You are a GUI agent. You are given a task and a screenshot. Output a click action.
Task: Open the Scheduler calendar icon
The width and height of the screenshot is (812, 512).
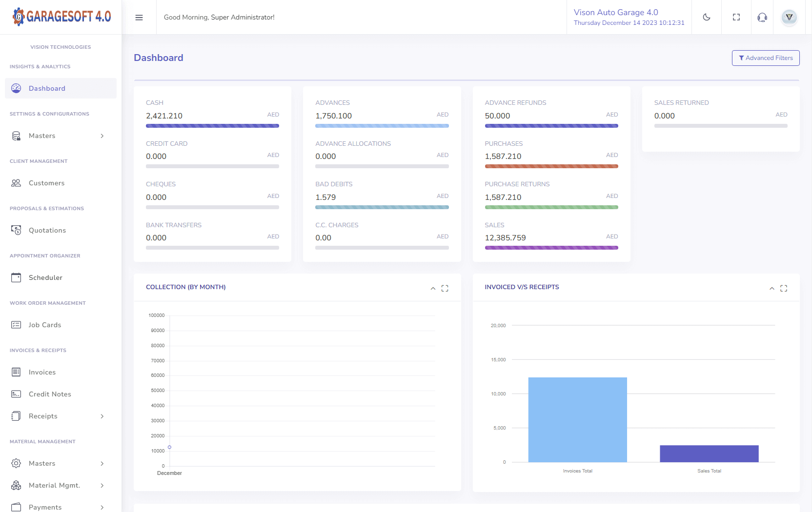tap(16, 277)
